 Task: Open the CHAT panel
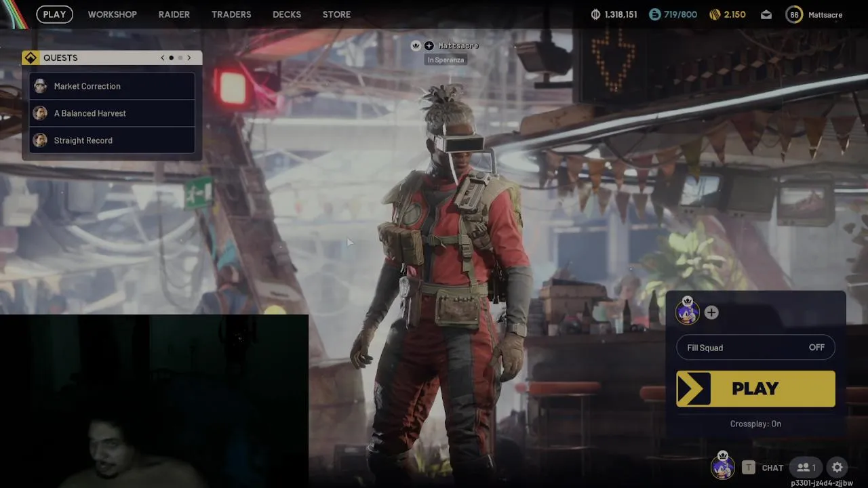[x=772, y=468]
